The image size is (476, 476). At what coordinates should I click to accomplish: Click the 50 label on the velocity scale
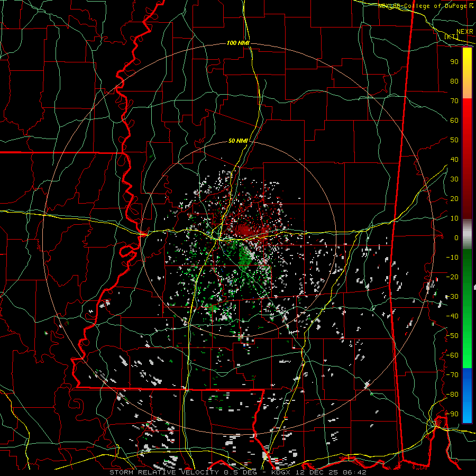454,140
